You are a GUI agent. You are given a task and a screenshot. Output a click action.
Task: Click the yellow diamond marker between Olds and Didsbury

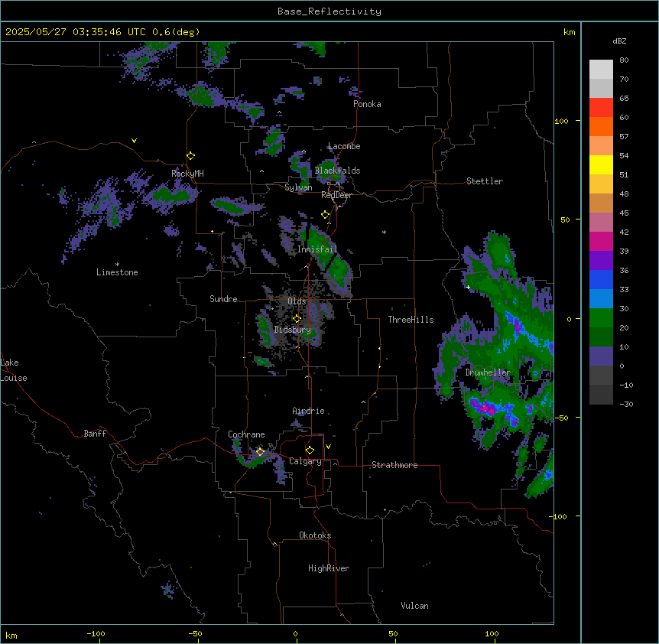pyautogui.click(x=297, y=319)
